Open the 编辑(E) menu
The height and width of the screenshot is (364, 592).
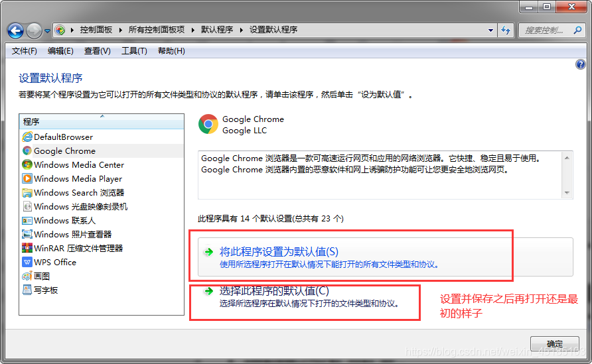[x=60, y=51]
